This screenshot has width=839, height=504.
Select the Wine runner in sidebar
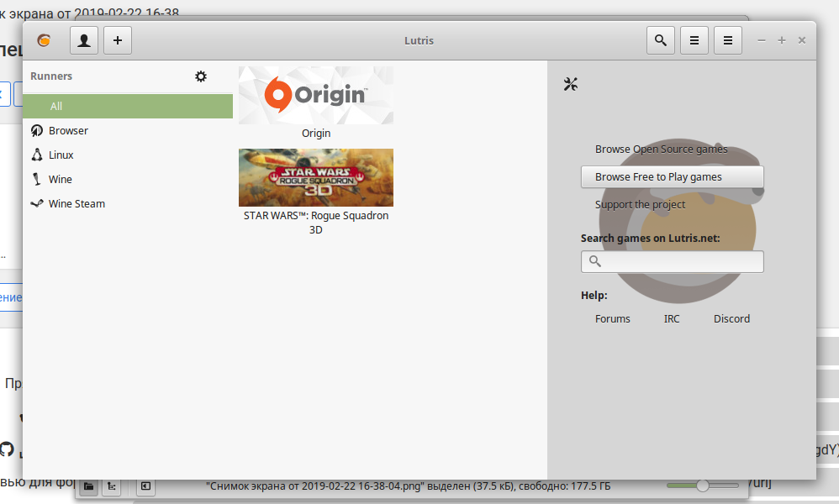coord(128,179)
